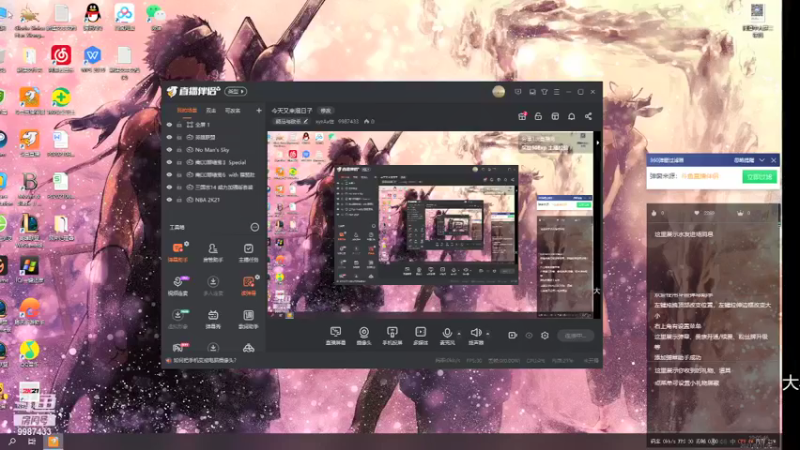Start recording using the camcorder icon
Screen dimensions: 800x450
(512, 335)
